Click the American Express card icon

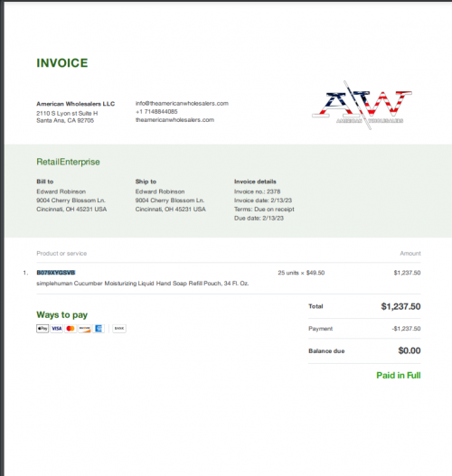point(99,329)
